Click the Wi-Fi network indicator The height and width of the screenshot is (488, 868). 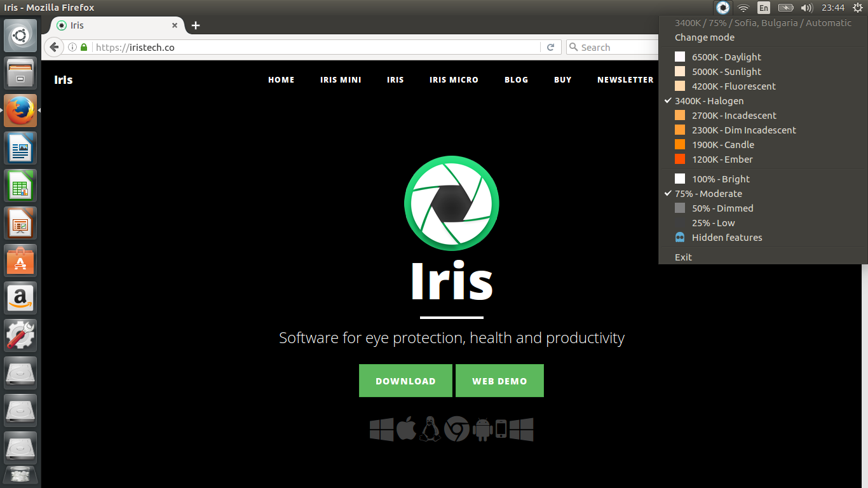tap(743, 8)
